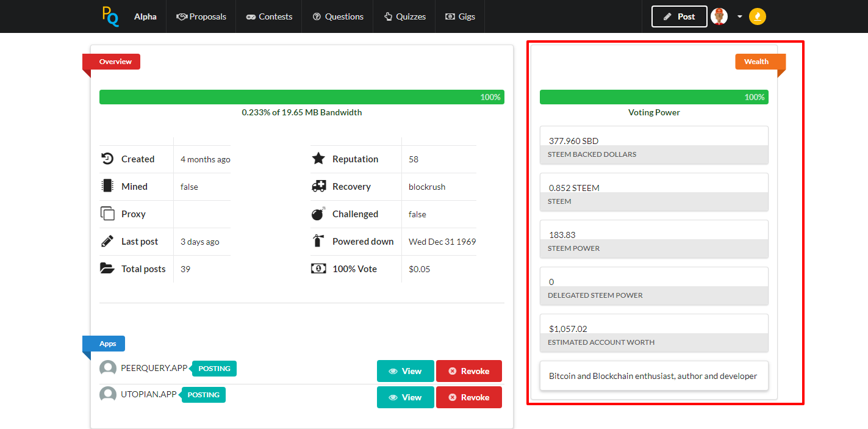Click the Created value 4 months ago
The image size is (868, 429).
(206, 159)
